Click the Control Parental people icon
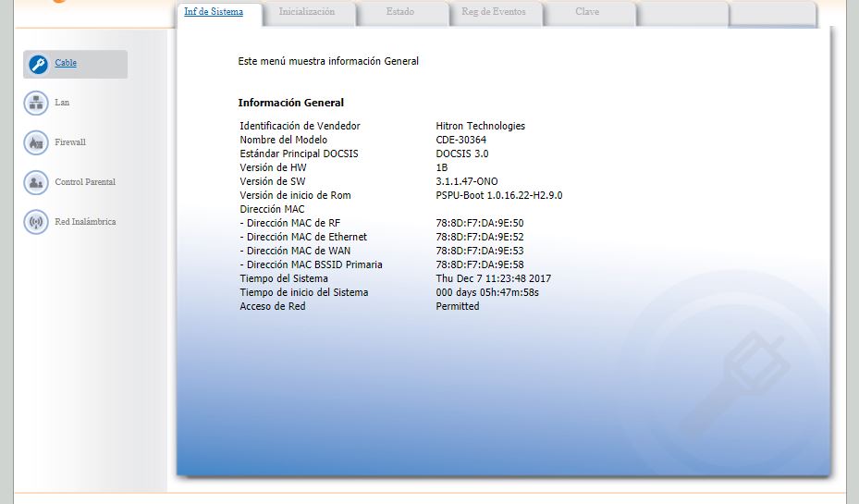 (36, 182)
